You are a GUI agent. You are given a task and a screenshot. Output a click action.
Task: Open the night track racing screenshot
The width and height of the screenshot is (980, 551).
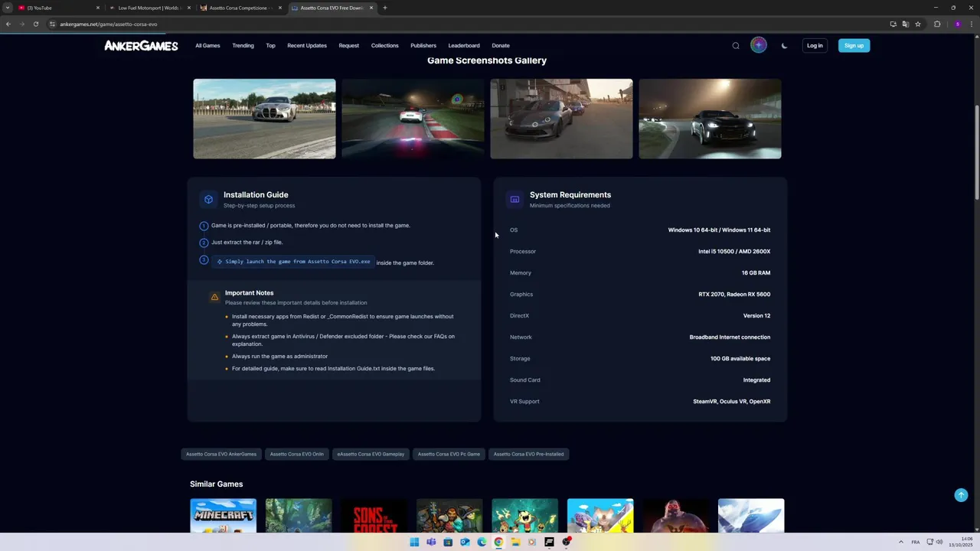tap(413, 119)
